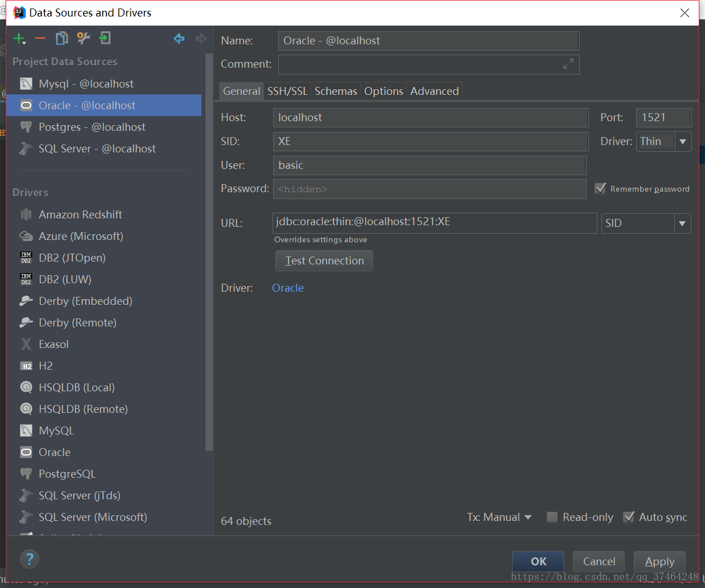
Task: Focus the SID field showing XE
Action: 431,141
